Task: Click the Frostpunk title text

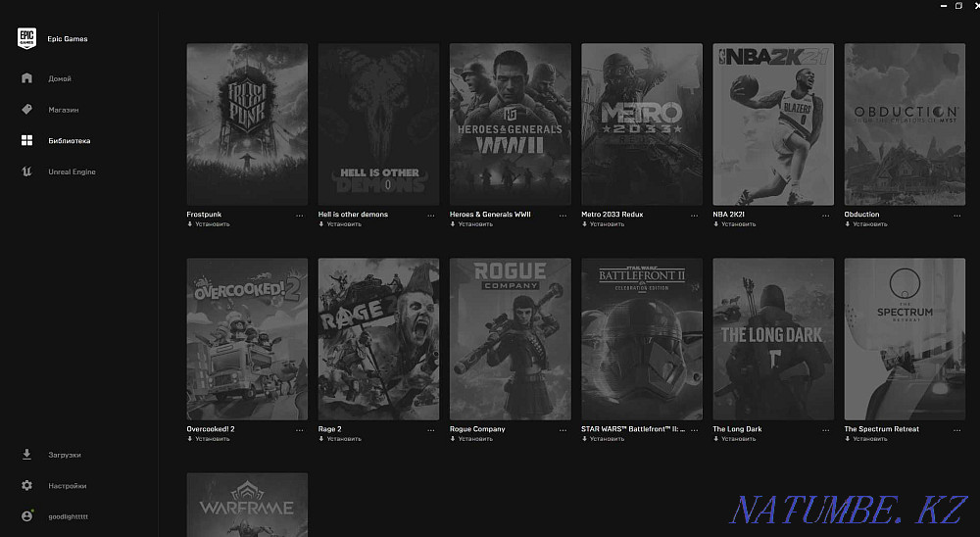Action: coord(204,215)
